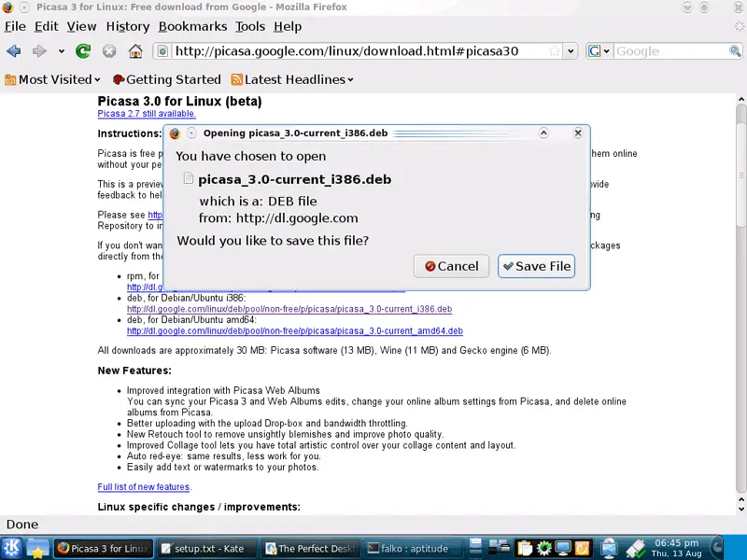Click the folder-with-star icon in the panel
747x560 pixels.
coord(37,549)
